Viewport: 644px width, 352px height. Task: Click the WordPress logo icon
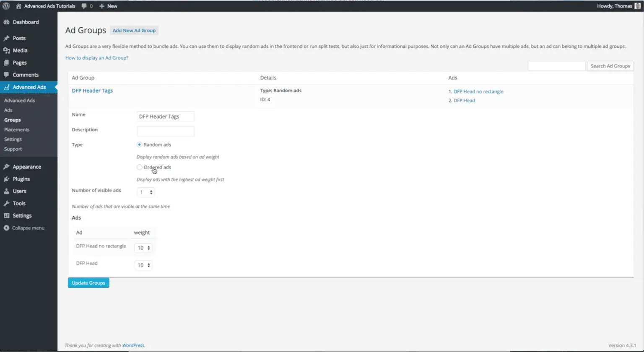(x=6, y=6)
